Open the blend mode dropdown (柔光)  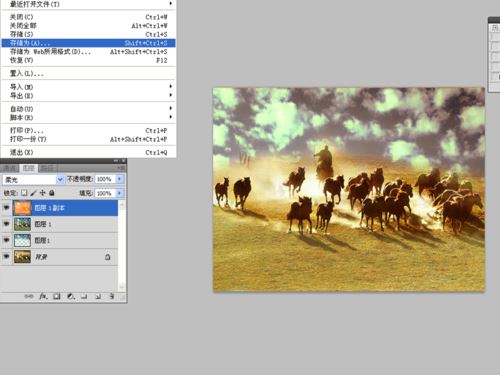tap(33, 180)
